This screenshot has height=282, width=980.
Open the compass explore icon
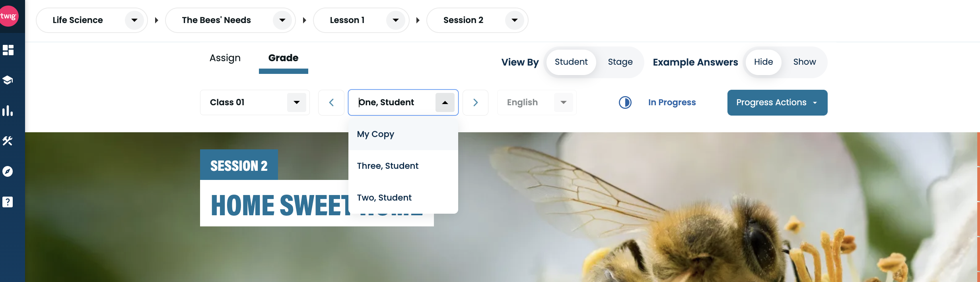click(x=8, y=171)
